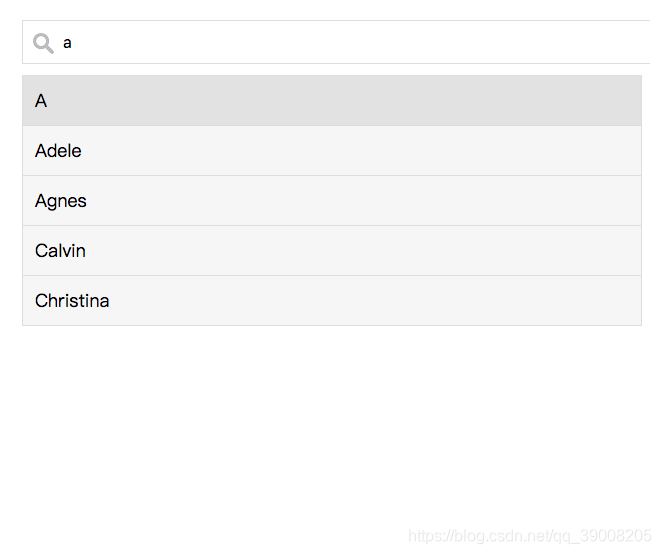661x554 pixels.
Task: Activate the Calvin row
Action: pos(332,251)
